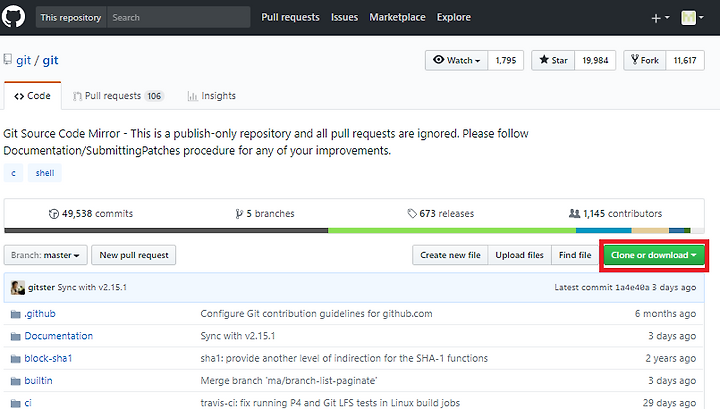Open the .github folder
The width and height of the screenshot is (720, 409).
click(x=40, y=314)
